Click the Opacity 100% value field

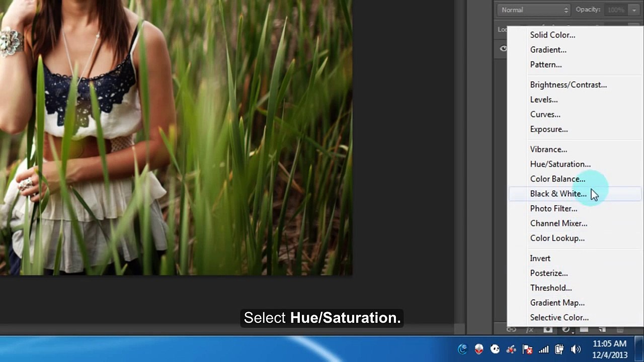tap(616, 10)
